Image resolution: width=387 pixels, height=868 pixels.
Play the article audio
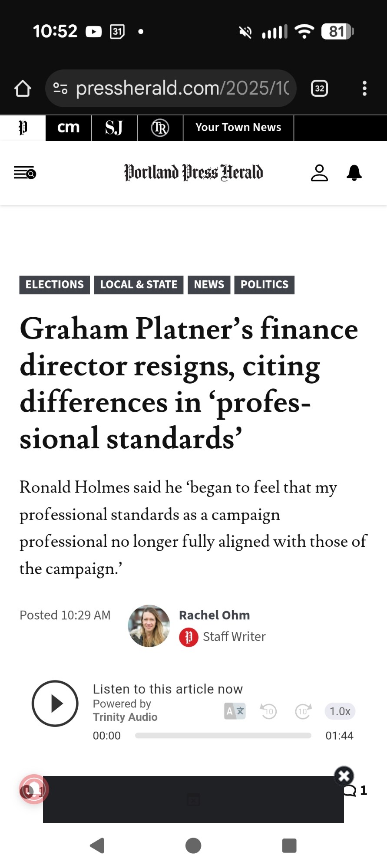(55, 704)
